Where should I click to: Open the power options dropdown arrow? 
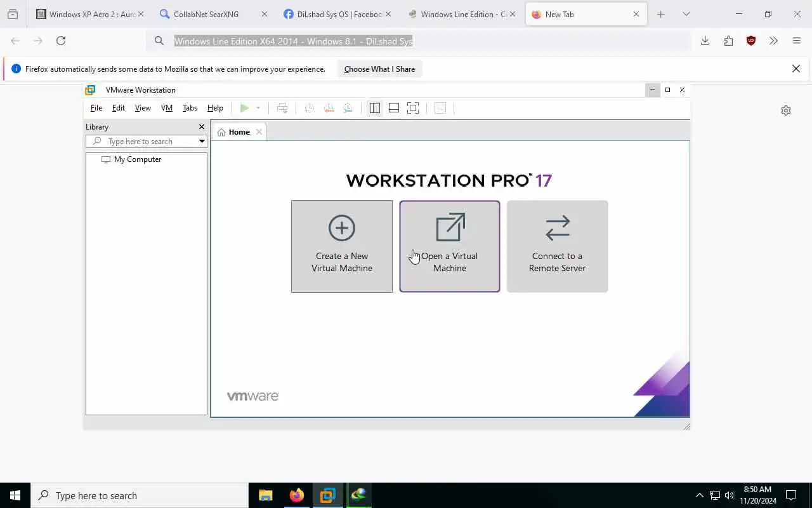(x=258, y=108)
